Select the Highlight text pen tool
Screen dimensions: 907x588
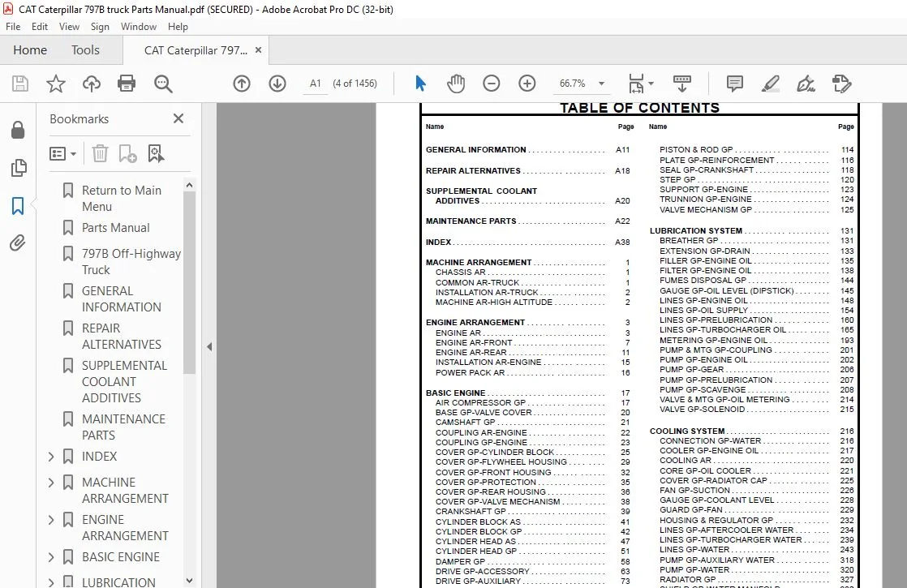pos(771,84)
